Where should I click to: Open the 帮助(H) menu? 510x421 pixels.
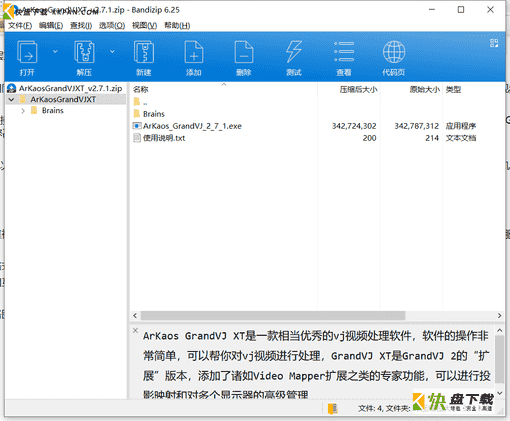point(177,25)
